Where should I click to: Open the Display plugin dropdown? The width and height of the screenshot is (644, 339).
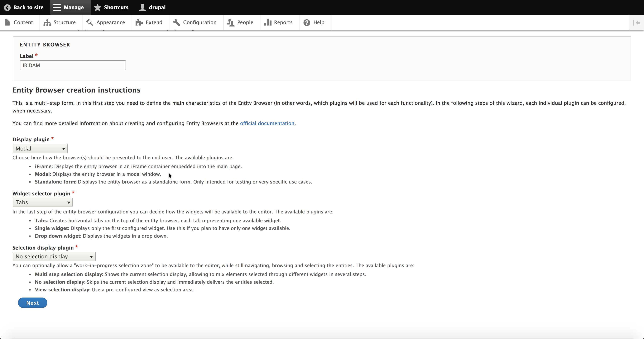40,149
